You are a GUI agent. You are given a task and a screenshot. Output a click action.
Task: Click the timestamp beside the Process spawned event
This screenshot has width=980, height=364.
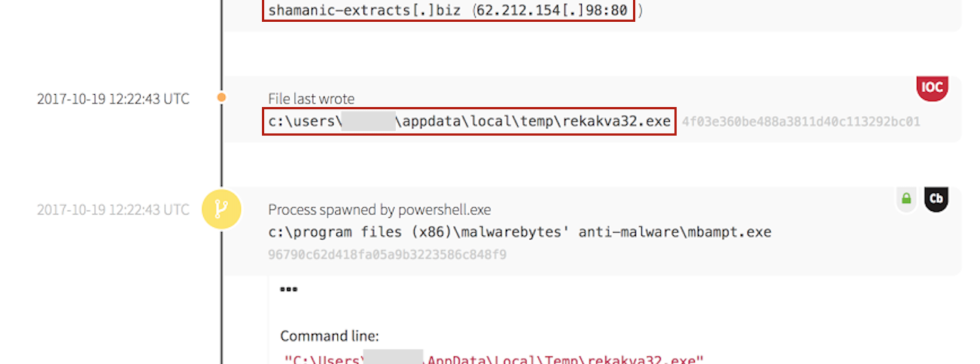113,210
